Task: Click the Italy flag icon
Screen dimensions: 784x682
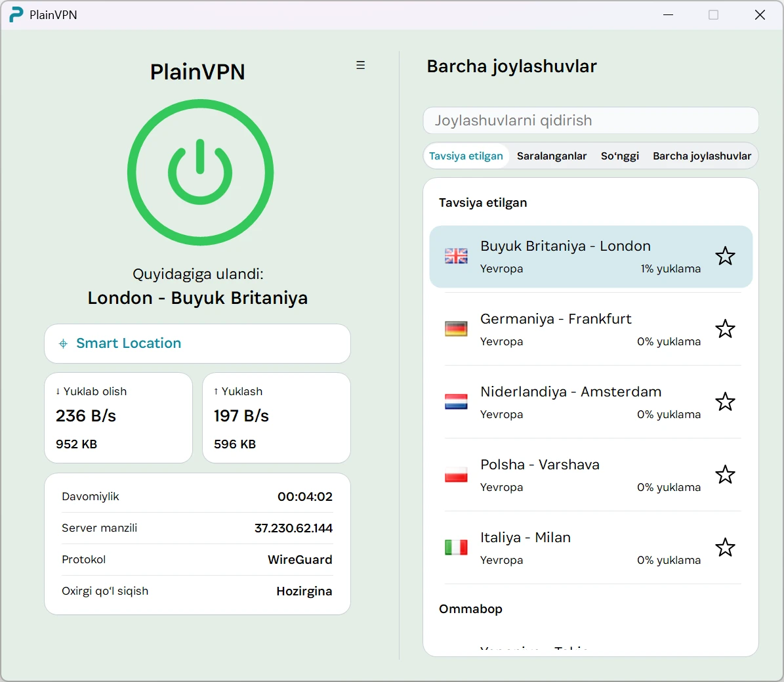Action: 456,547
